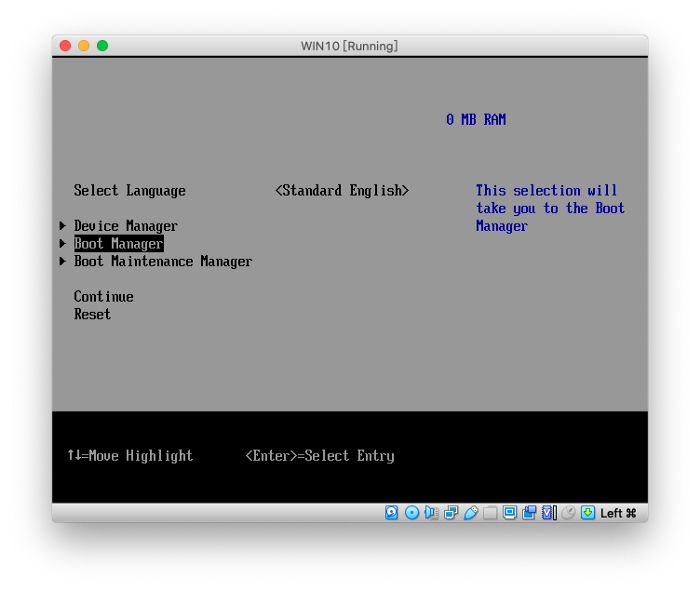The height and width of the screenshot is (591, 700).
Task: Expand the Device Manager arrow
Action: click(x=63, y=226)
